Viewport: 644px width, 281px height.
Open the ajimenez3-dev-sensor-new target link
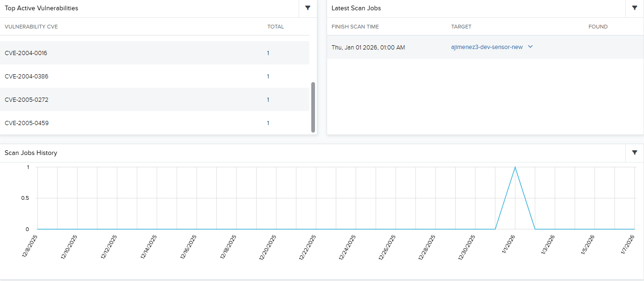click(487, 47)
